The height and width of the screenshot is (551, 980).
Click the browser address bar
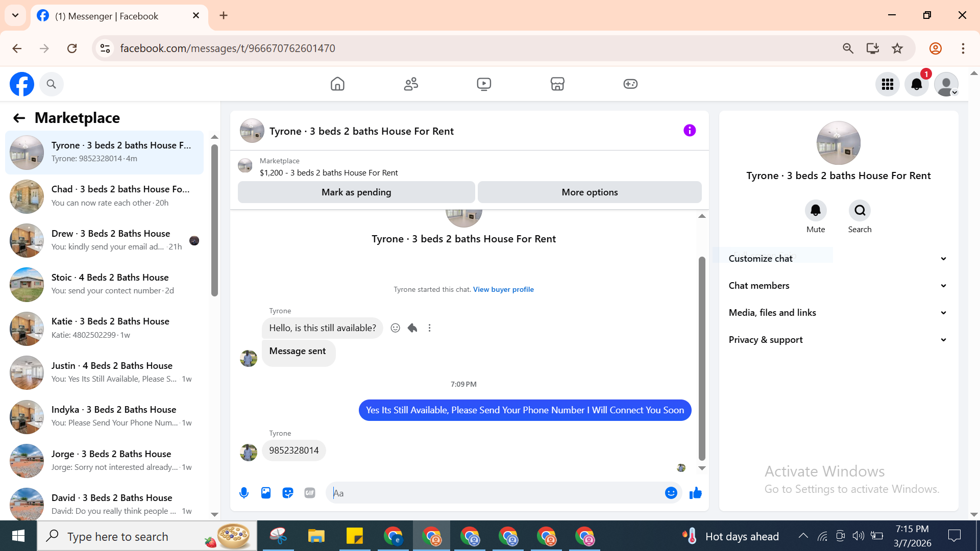(475, 48)
